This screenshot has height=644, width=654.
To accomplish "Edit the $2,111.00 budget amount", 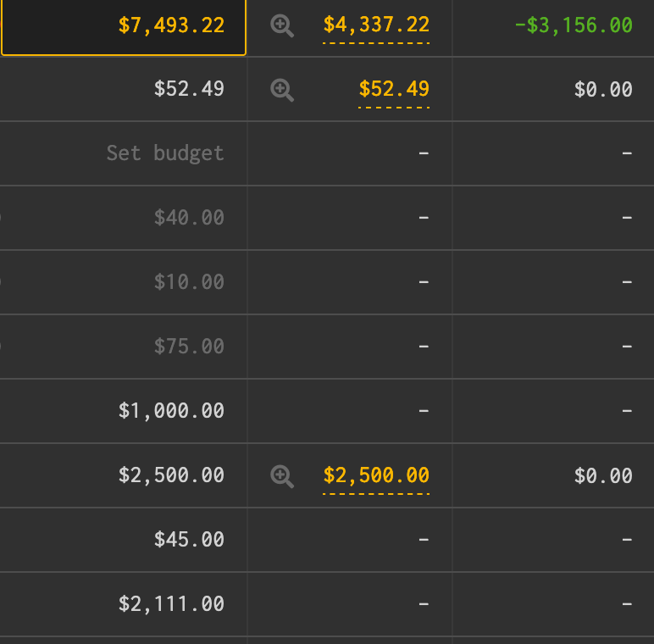I will pyautogui.click(x=171, y=604).
